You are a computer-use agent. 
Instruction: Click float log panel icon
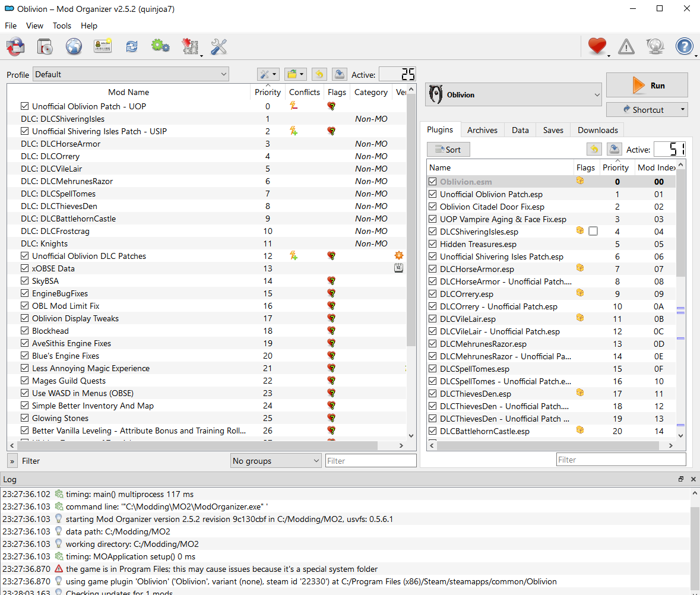coord(681,479)
